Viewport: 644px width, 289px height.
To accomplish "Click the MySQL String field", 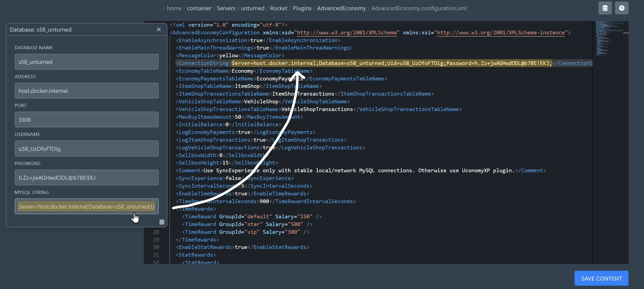I will [86, 207].
